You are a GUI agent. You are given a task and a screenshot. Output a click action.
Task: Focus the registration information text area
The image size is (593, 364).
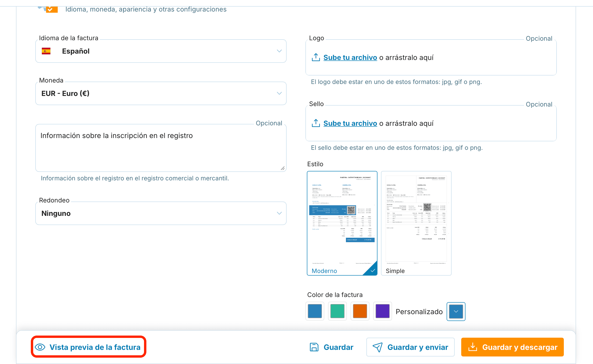pyautogui.click(x=161, y=148)
